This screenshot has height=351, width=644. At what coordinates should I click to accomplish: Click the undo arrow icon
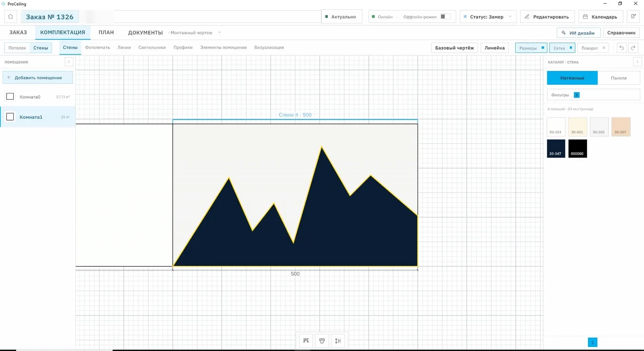pos(622,48)
